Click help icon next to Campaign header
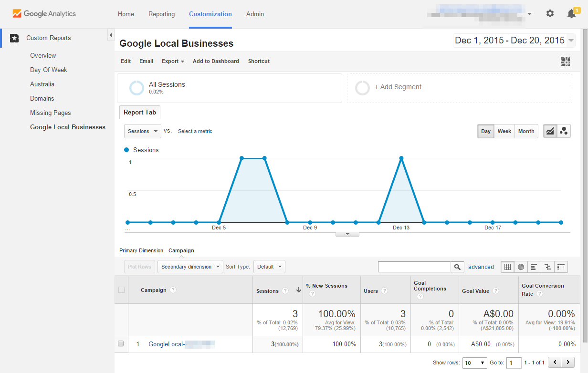 click(x=173, y=290)
